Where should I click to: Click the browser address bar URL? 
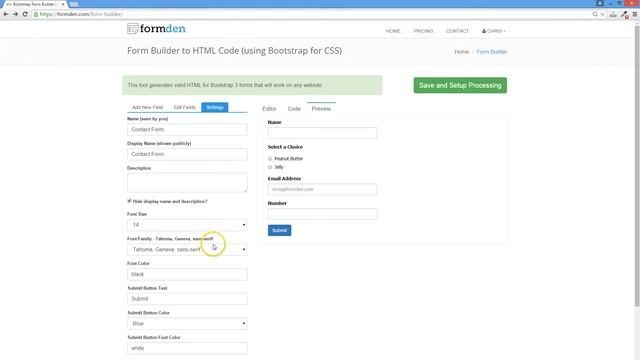[x=81, y=14]
